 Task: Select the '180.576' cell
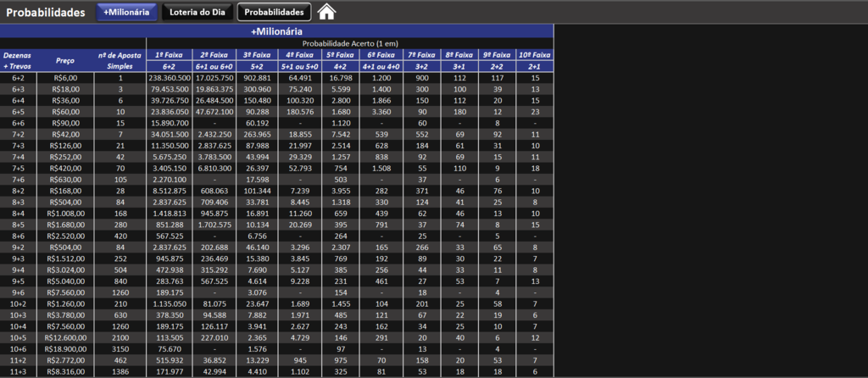(299, 112)
